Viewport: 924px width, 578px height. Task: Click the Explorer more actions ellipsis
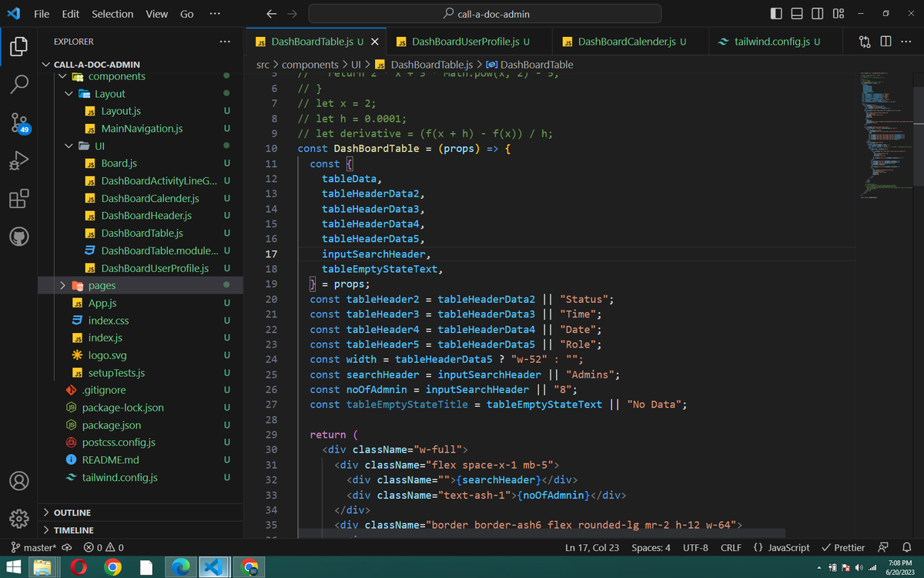(x=224, y=42)
